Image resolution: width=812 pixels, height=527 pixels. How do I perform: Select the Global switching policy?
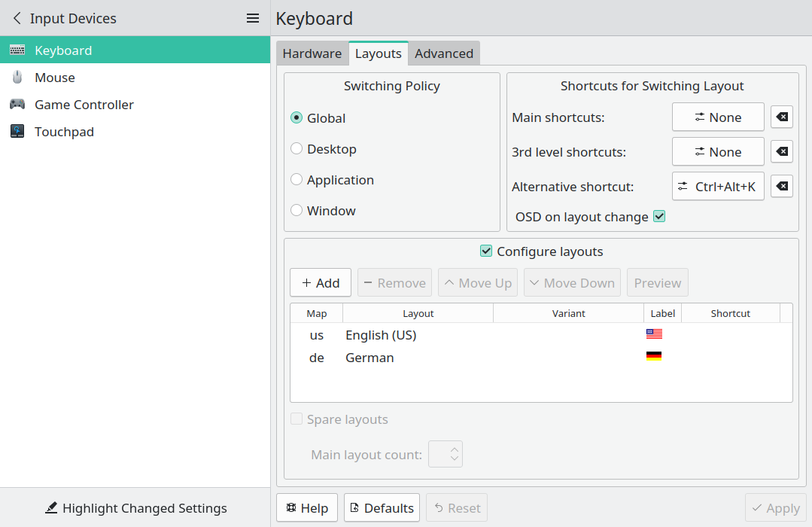(x=318, y=118)
